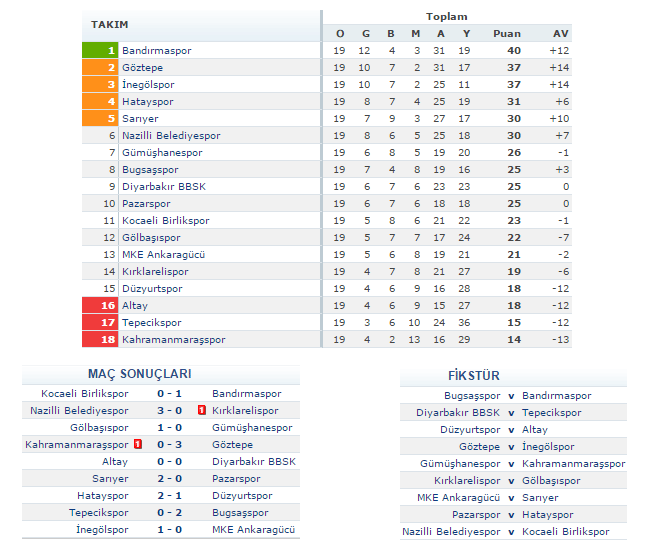Viewport: 645px width, 555px height.
Task: Open Bandırmaspor in the standings table
Action: tap(157, 50)
